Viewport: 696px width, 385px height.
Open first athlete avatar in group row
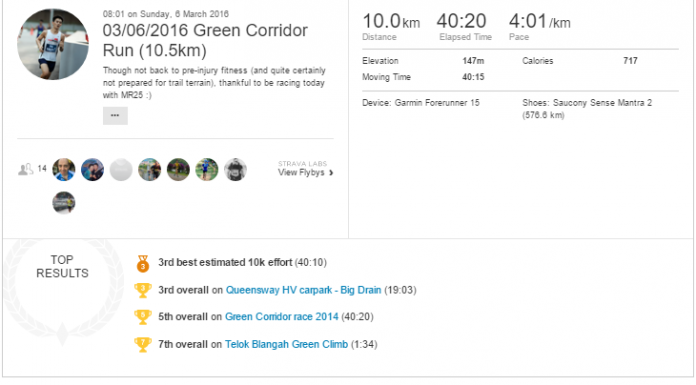click(64, 170)
